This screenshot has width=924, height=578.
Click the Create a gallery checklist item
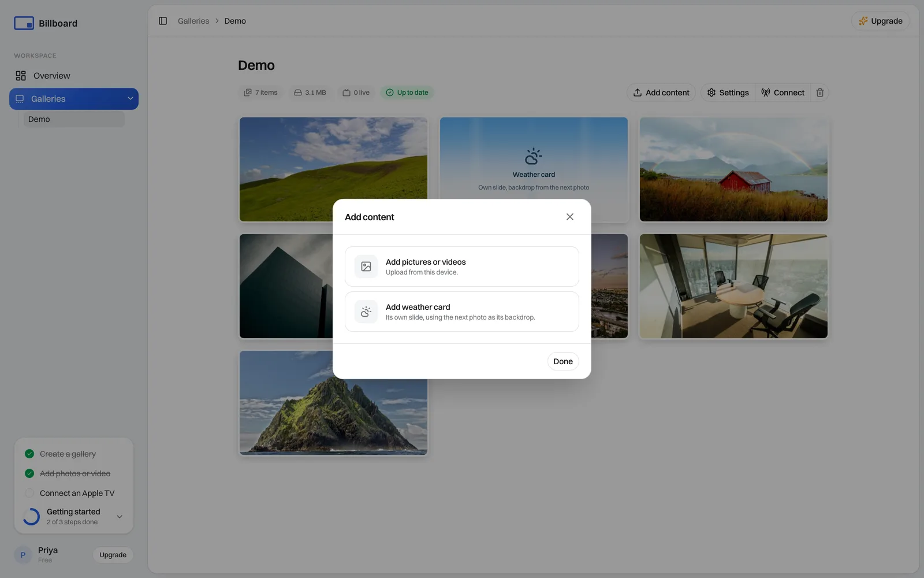click(x=68, y=454)
